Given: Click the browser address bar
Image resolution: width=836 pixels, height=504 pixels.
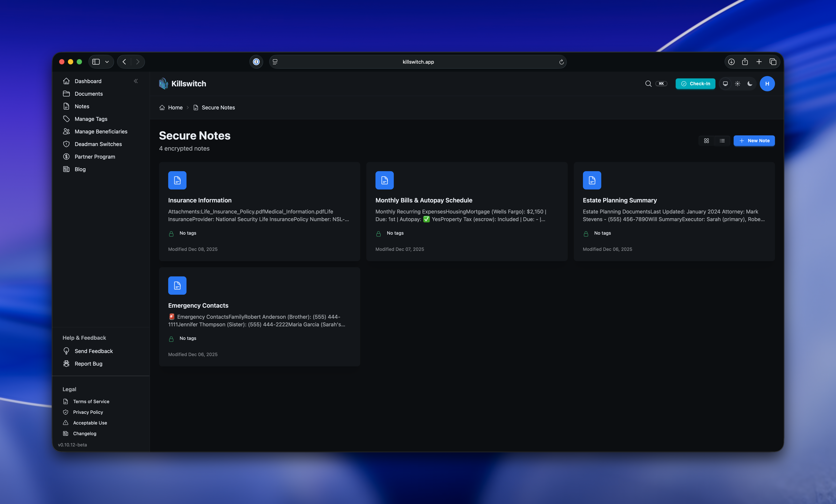Looking at the screenshot, I should point(418,62).
